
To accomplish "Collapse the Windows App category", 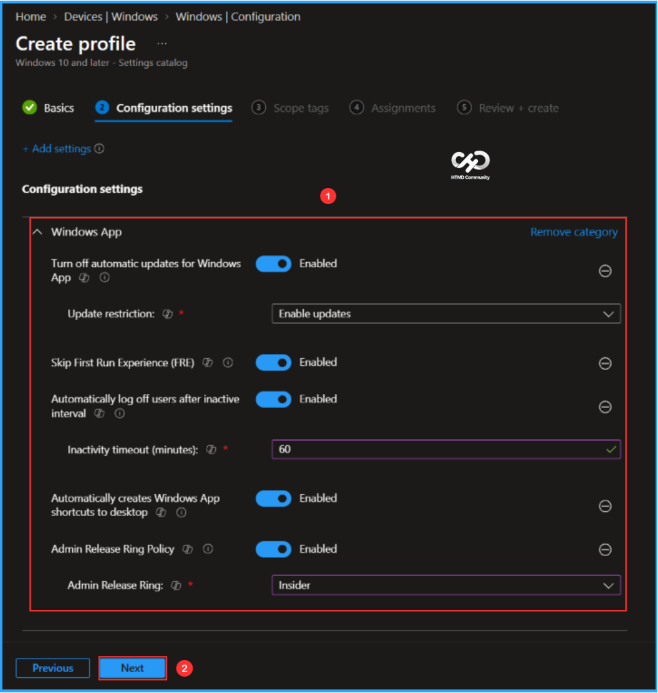I will click(38, 232).
